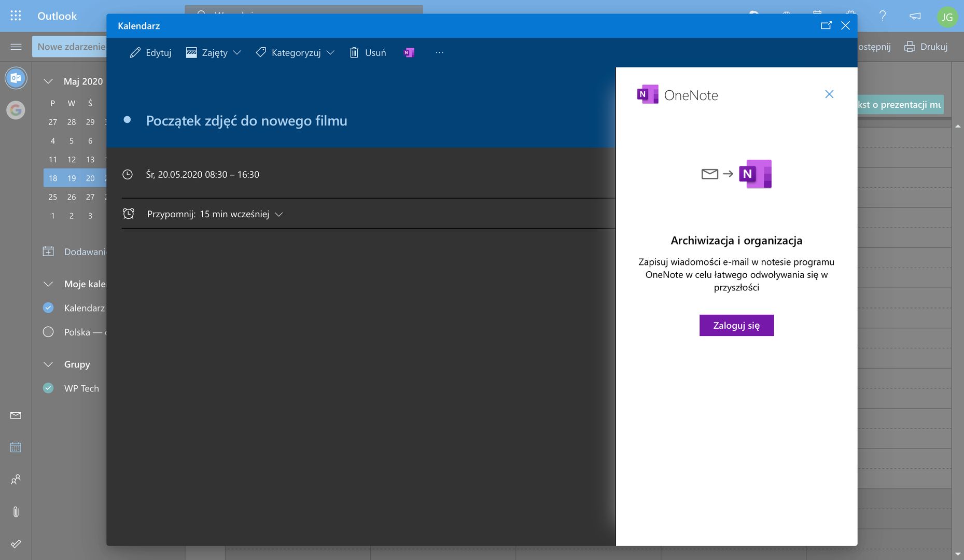Screen dimensions: 964x560
Task: Click the scroll up arrow of calendar
Action: (x=958, y=126)
